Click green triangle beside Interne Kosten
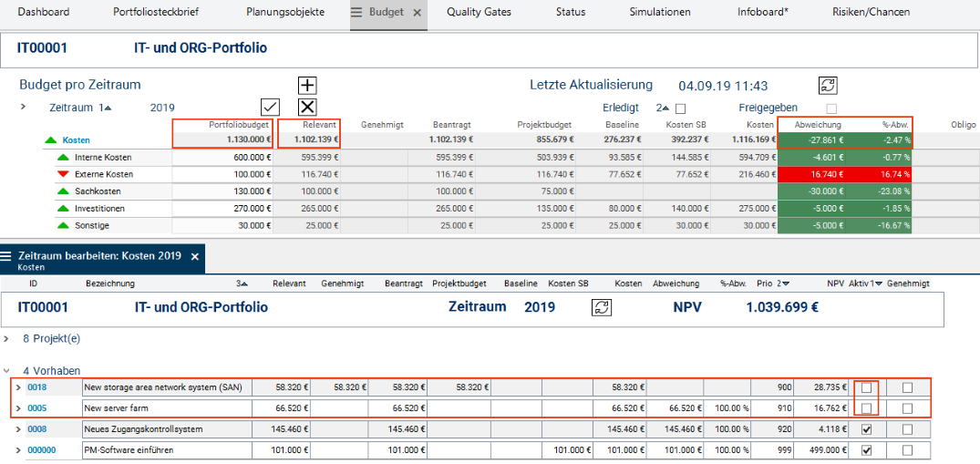Image resolution: width=980 pixels, height=464 pixels. pos(63,158)
